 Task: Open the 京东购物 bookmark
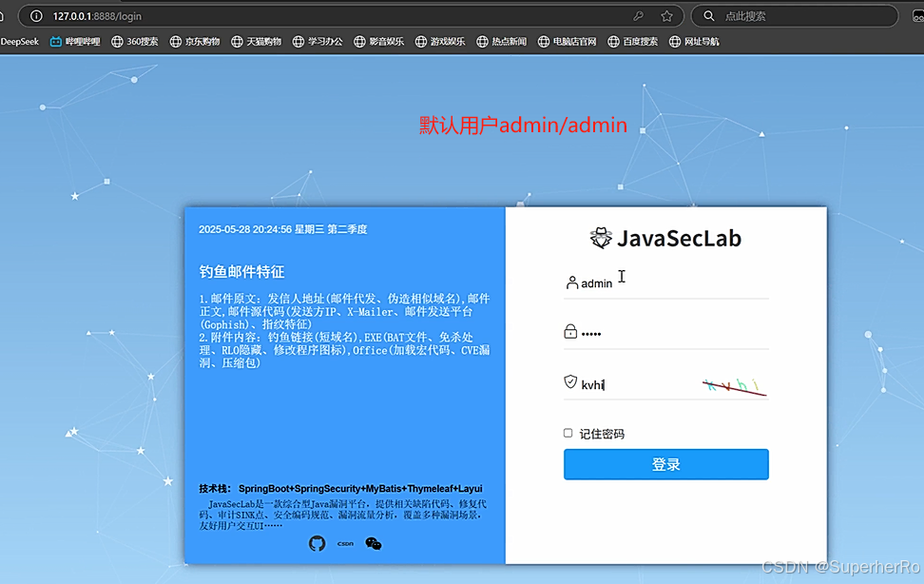point(195,41)
